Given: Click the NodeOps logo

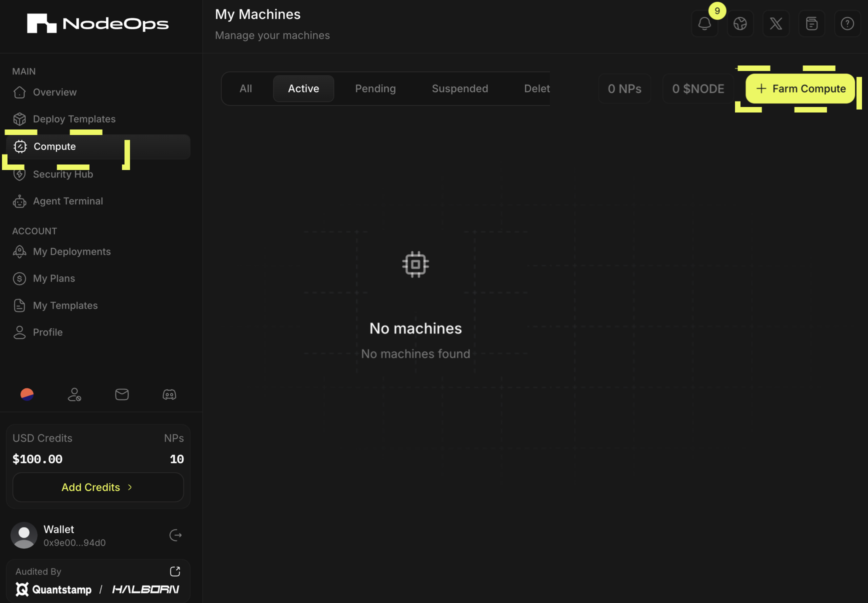Looking at the screenshot, I should pos(97,23).
